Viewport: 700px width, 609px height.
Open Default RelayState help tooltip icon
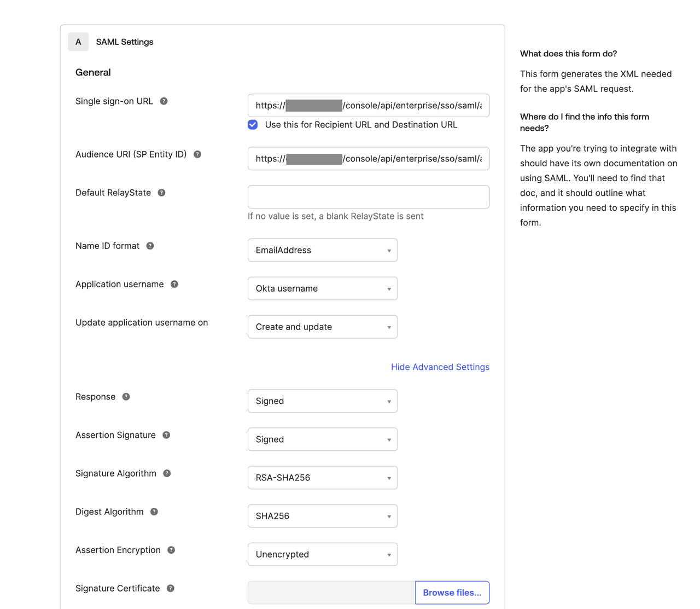click(161, 193)
